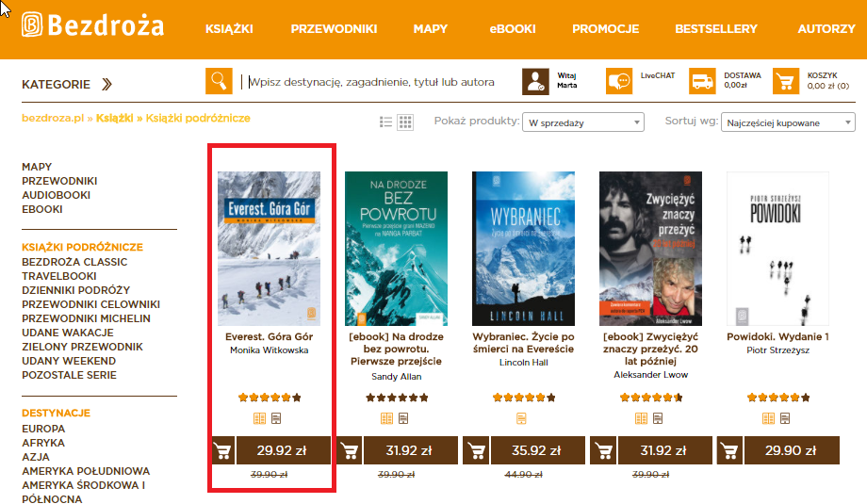Viewport: 867px width, 504px height.
Task: Click star rating of Wybraniec
Action: tap(524, 398)
